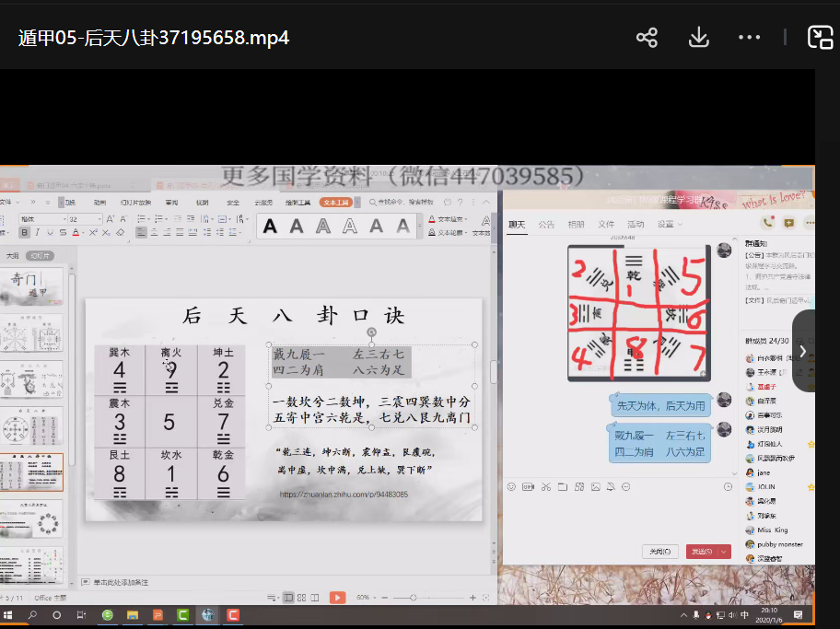Image resolution: width=840 pixels, height=629 pixels.
Task: Toggle Italic formatting in the ribbon
Action: coord(38,233)
